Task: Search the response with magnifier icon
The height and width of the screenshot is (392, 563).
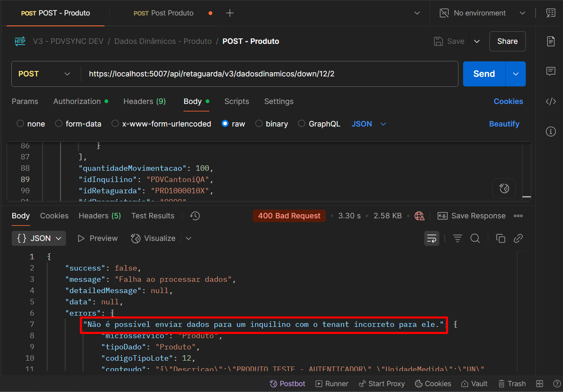Action: (475, 238)
